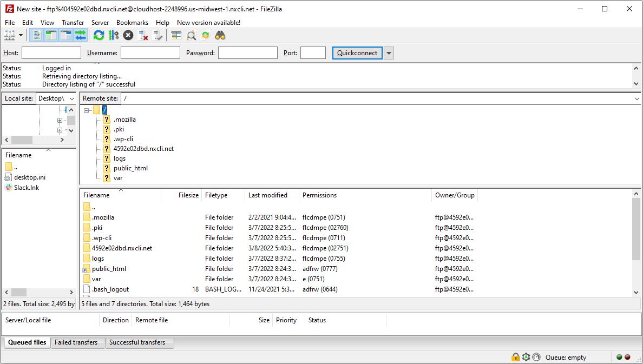Sort remote files by Filetype column
The width and height of the screenshot is (643, 364).
point(223,195)
